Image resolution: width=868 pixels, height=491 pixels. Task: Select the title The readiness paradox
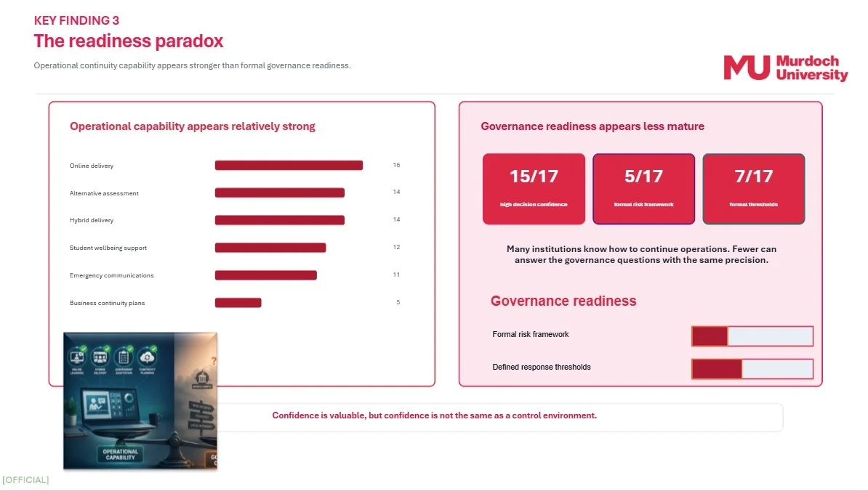(129, 41)
